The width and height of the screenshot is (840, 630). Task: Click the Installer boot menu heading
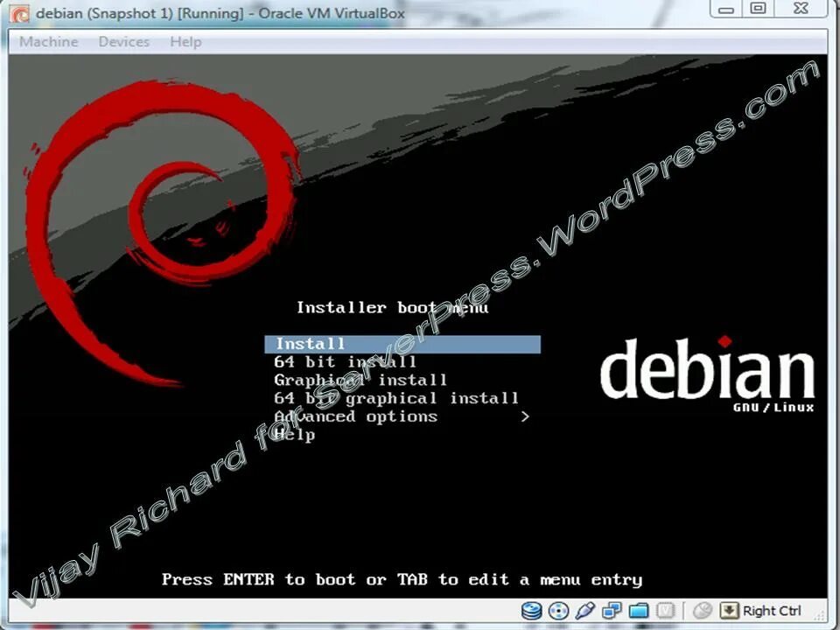point(393,307)
